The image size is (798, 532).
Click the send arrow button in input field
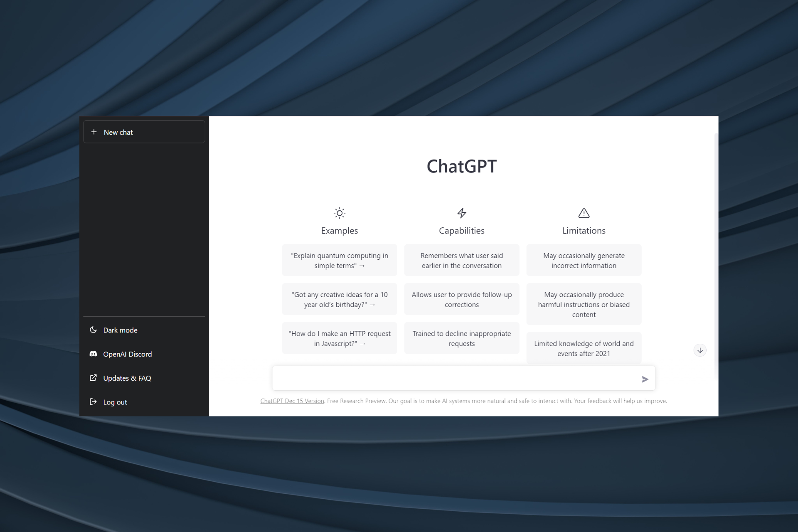[x=645, y=379]
